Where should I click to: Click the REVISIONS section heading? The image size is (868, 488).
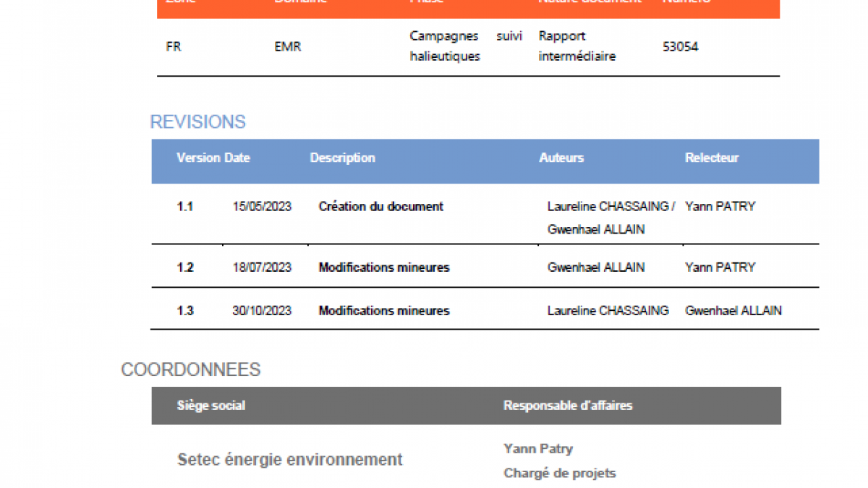point(197,122)
